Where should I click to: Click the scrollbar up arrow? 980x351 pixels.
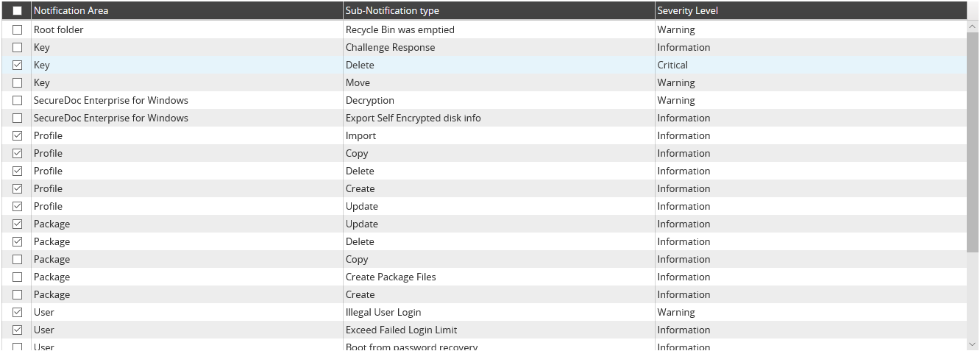point(973,27)
